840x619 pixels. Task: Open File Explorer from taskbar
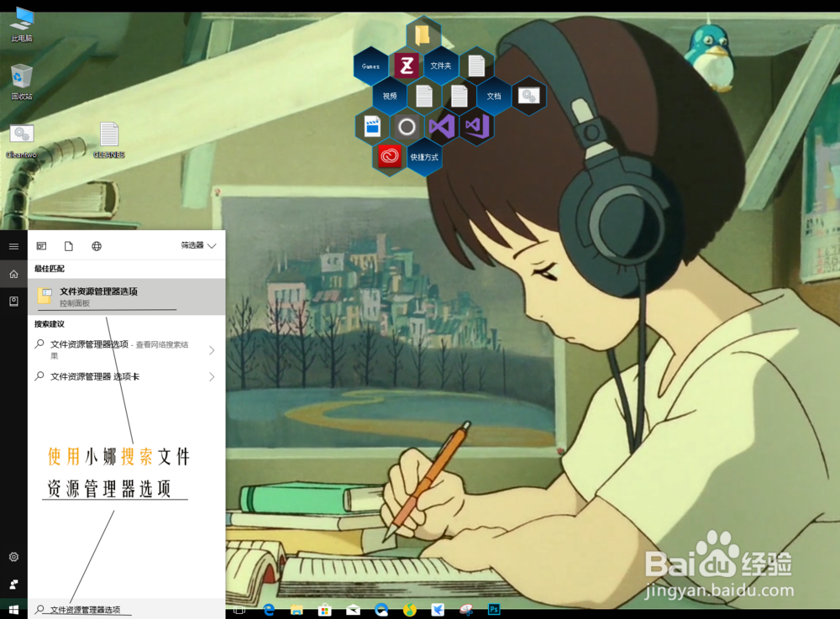tap(297, 610)
